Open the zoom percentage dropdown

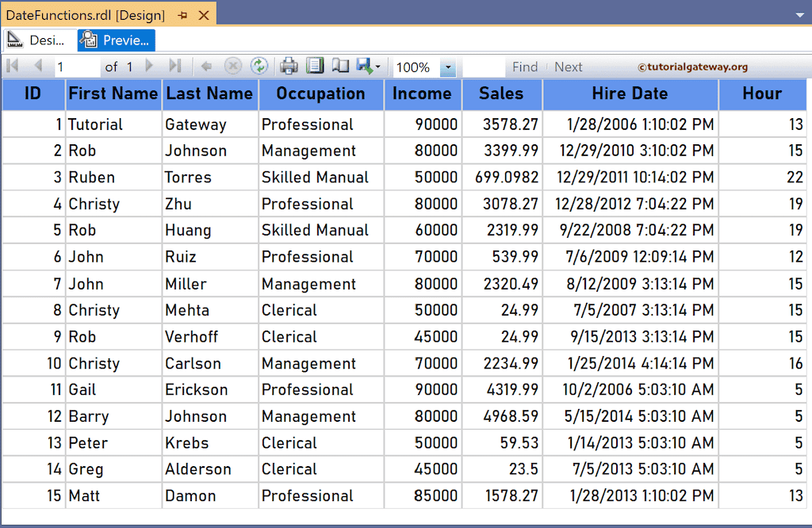449,66
